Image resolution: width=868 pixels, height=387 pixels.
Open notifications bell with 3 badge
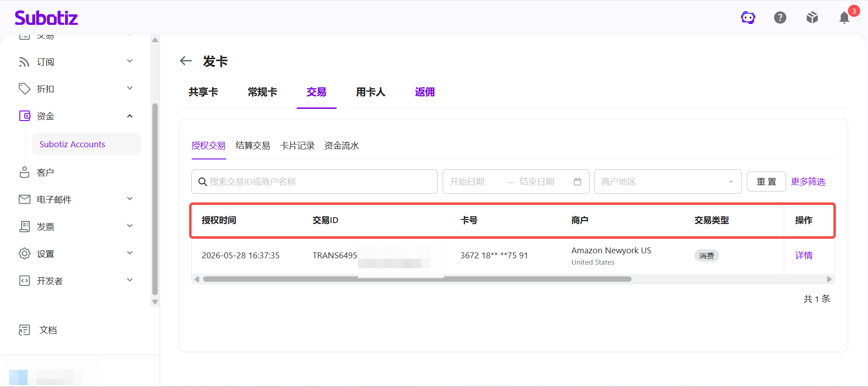coord(844,17)
